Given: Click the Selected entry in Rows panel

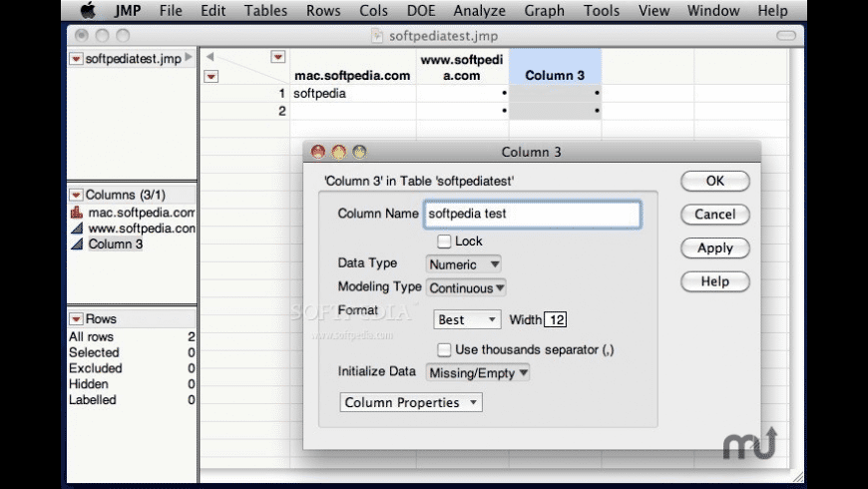Looking at the screenshot, I should 131,352.
